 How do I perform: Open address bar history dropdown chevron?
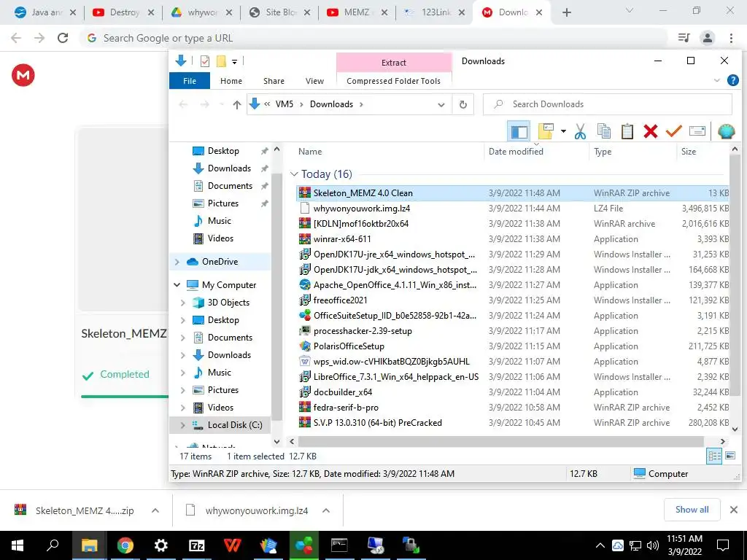(x=441, y=105)
